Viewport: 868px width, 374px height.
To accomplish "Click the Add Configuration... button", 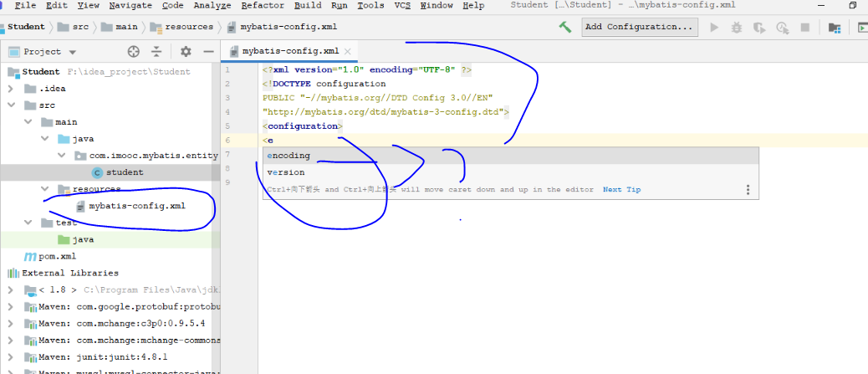I will click(640, 27).
